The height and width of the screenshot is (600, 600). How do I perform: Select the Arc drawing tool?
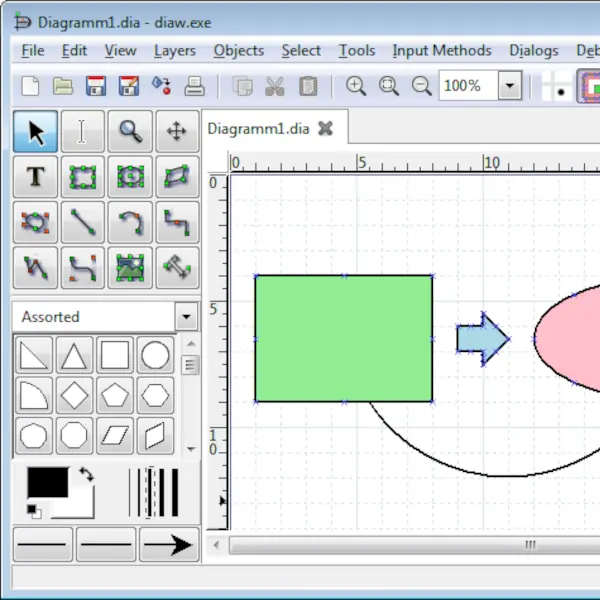click(x=129, y=222)
